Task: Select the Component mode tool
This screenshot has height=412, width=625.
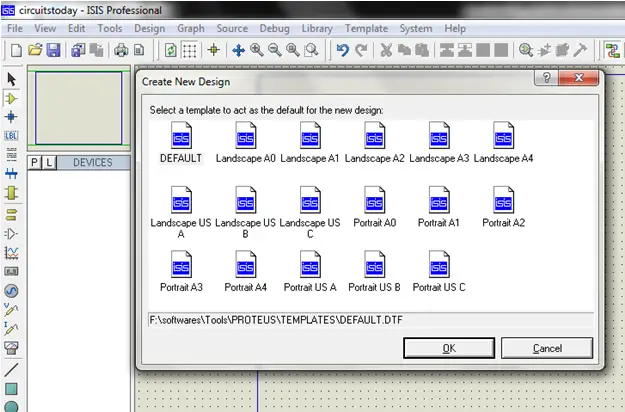Action: (11, 98)
